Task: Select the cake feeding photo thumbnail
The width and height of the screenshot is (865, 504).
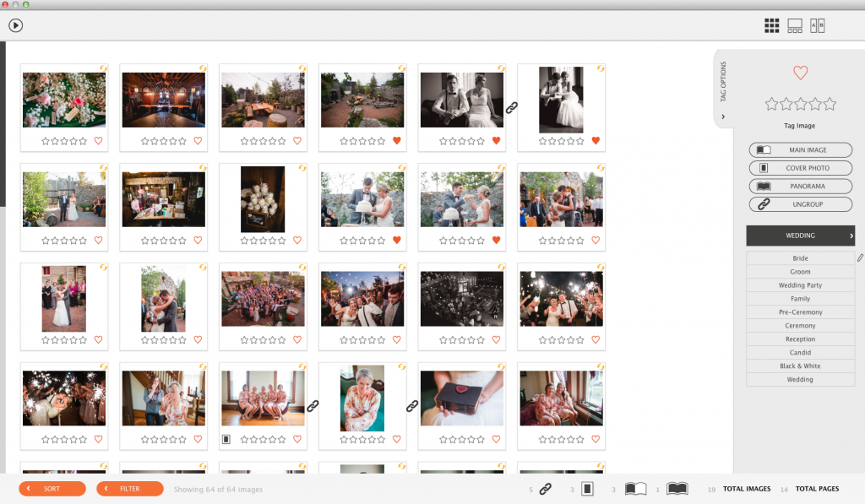Action: [x=462, y=199]
